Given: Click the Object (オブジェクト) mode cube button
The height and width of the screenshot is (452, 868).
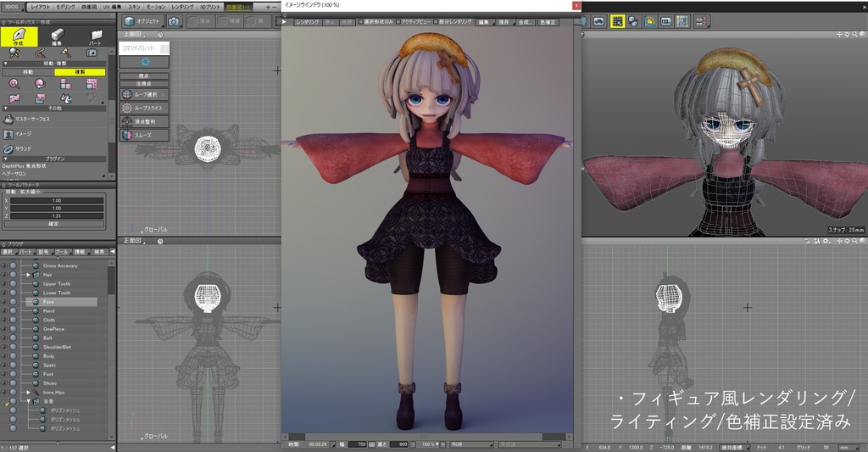Looking at the screenshot, I should coord(142,21).
